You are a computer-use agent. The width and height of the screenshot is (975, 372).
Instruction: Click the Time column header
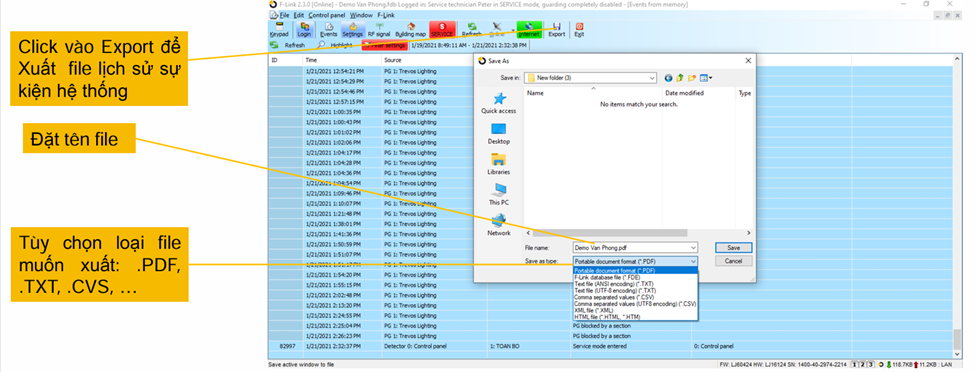pos(341,60)
